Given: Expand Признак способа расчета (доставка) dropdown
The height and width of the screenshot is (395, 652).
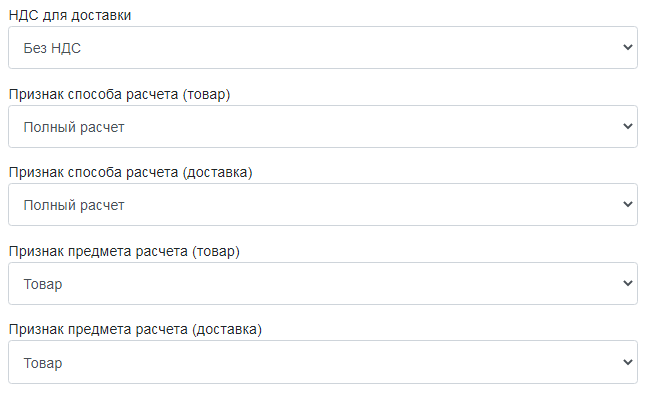Looking at the screenshot, I should point(323,205).
